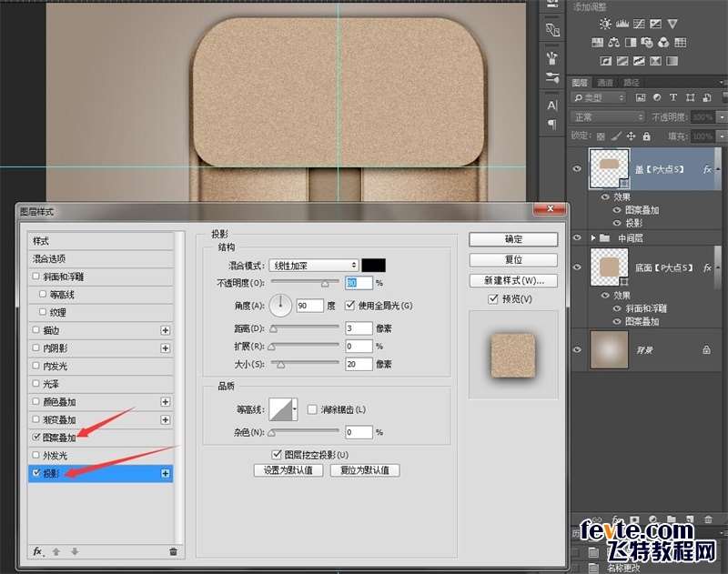Enable the 斜面和浮雕 style checkbox
Screen dimensions: 728x574
(35, 277)
